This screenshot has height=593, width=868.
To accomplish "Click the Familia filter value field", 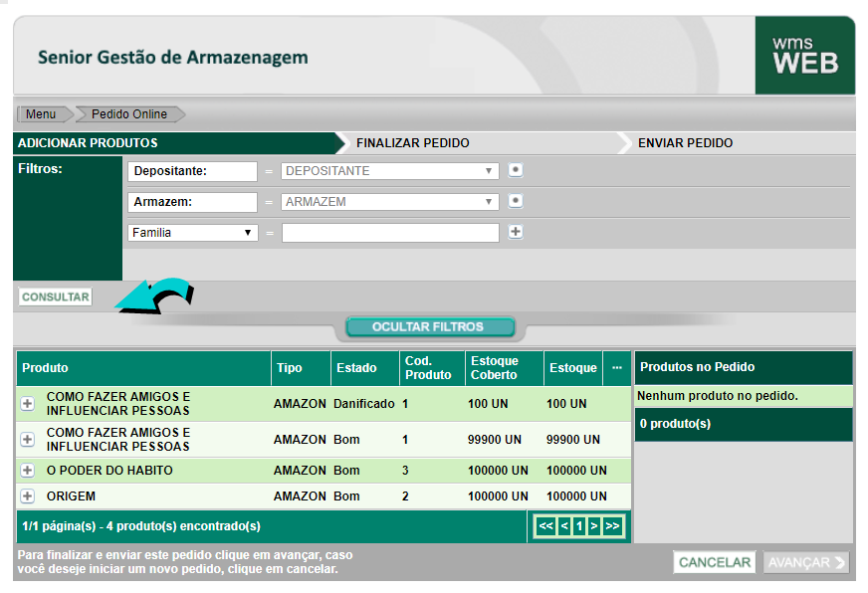I will (x=390, y=233).
